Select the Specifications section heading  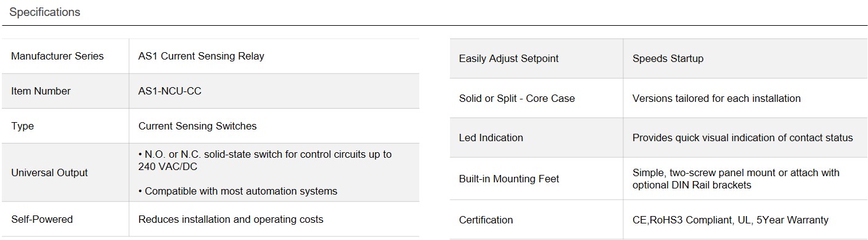pyautogui.click(x=45, y=12)
